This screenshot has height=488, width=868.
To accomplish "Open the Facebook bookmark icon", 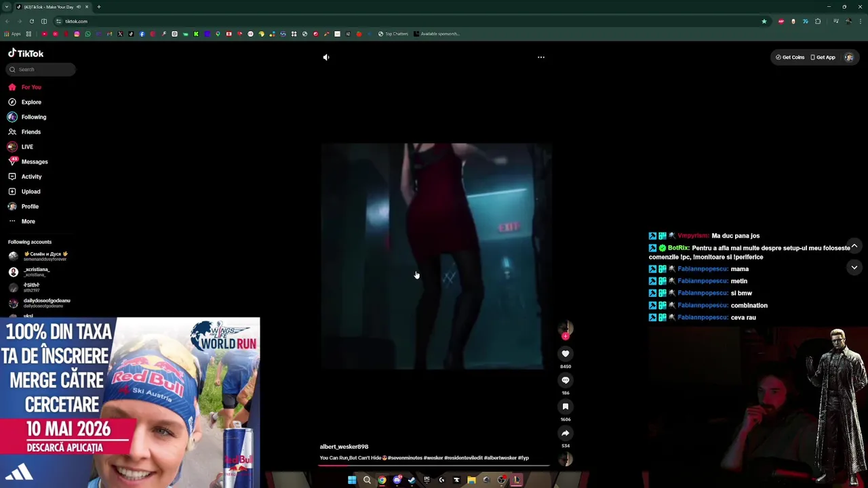I will 142,34.
